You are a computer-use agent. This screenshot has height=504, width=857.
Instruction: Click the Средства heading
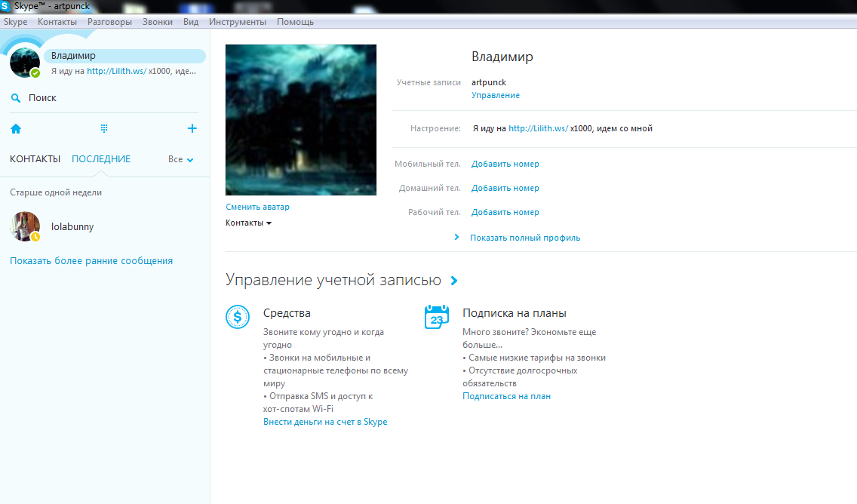(287, 313)
